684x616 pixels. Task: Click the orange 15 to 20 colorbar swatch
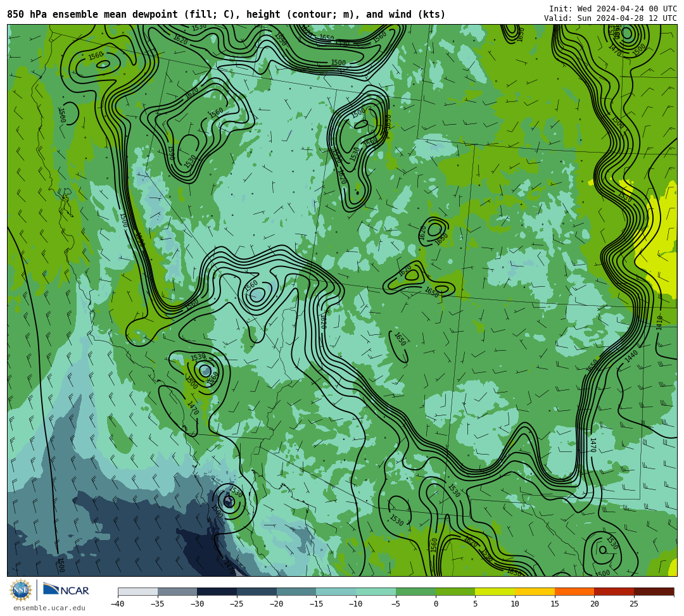[x=574, y=591]
